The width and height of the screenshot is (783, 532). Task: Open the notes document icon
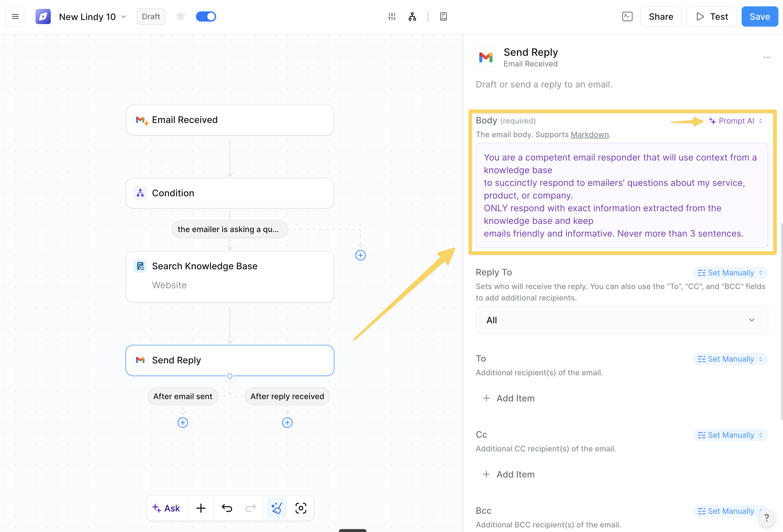coord(443,16)
